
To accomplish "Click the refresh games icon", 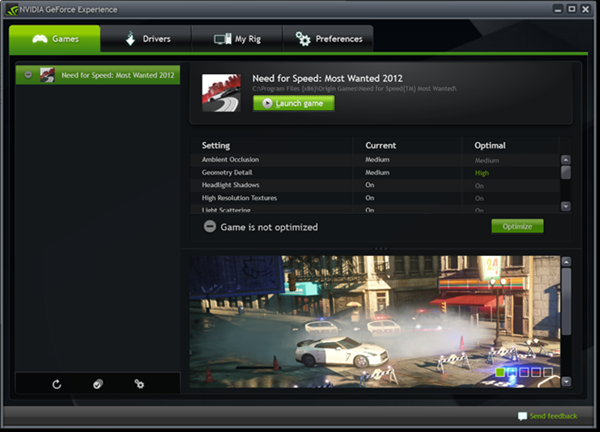I will coord(57,384).
